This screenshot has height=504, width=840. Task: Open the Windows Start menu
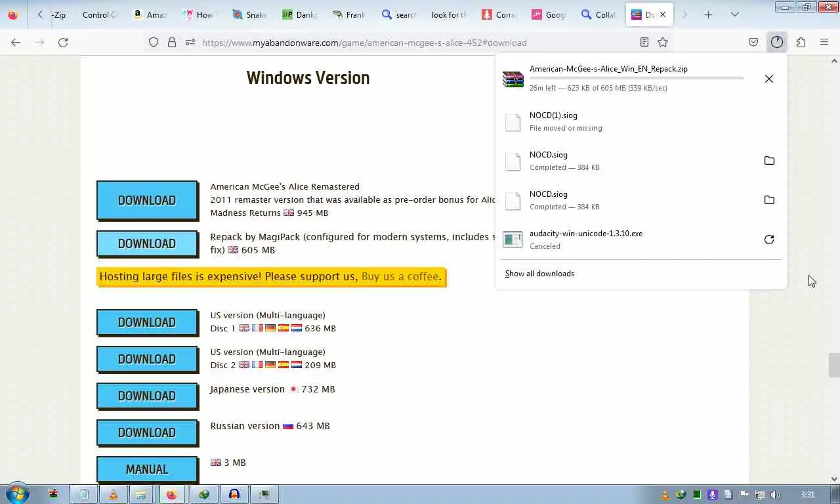(x=17, y=494)
